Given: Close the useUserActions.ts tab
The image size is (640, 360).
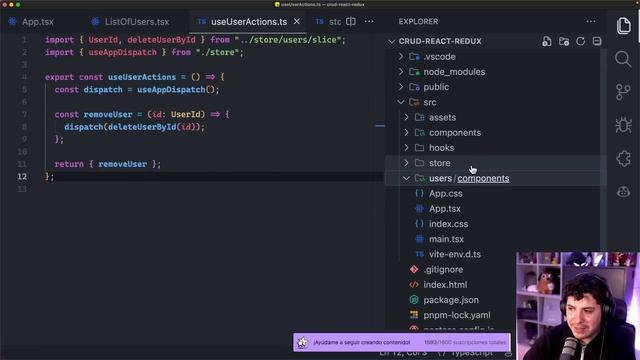Looking at the screenshot, I should click(297, 21).
